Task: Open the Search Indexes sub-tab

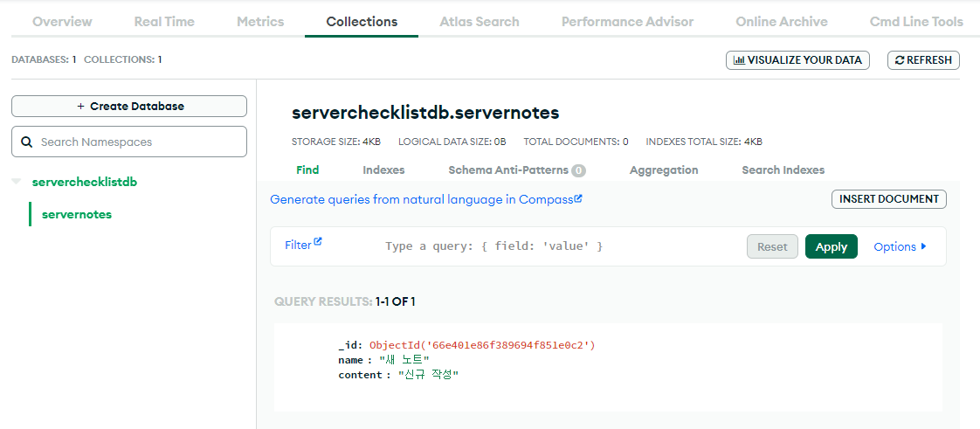Action: click(783, 170)
